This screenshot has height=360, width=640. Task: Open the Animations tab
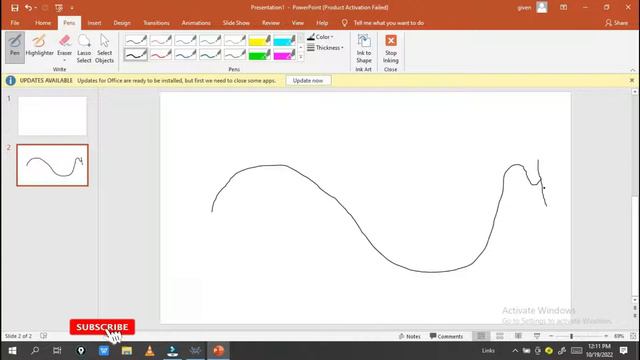pos(196,23)
